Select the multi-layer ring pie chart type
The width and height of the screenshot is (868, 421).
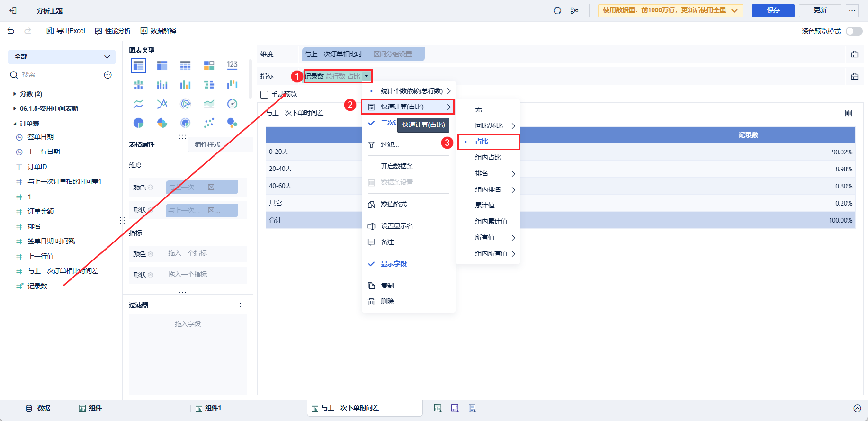[x=185, y=123]
